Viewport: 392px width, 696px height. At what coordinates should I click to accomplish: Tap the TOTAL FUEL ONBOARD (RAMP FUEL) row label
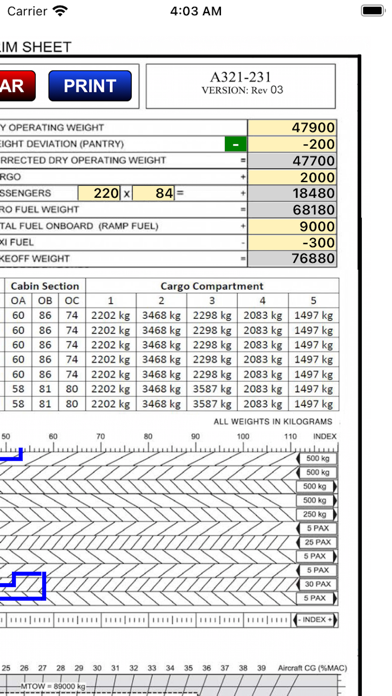point(79,226)
